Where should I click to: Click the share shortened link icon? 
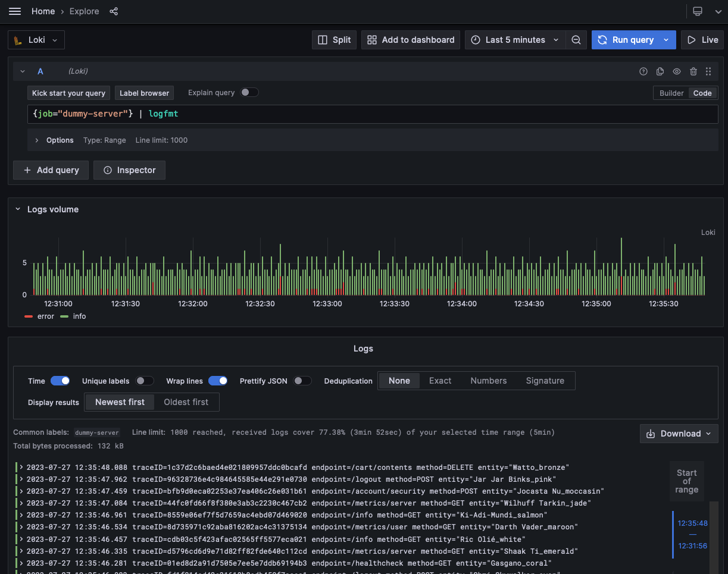click(x=114, y=11)
